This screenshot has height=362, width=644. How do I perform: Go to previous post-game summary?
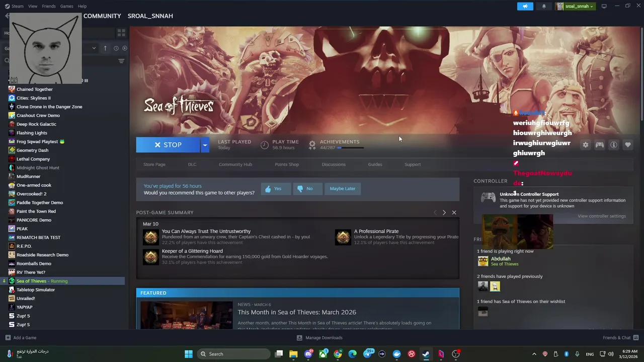pos(435,213)
